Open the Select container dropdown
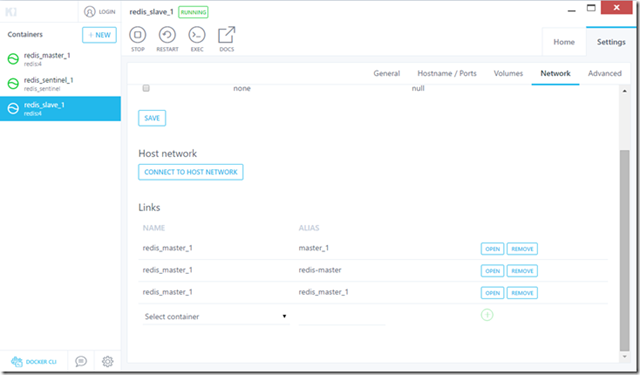Screen dimensions: 640x375 click(x=216, y=316)
